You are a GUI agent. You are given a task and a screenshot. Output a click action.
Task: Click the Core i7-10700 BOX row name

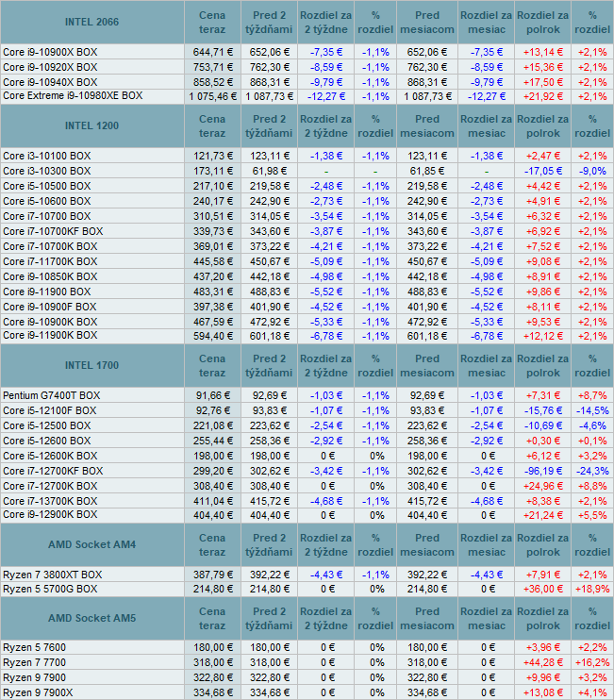(x=47, y=217)
